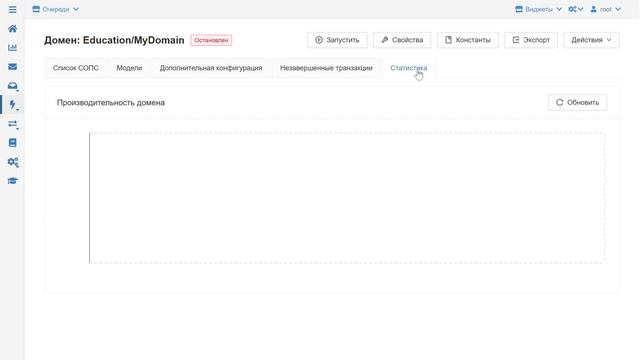Click the Обновить refresh button

coord(578,102)
